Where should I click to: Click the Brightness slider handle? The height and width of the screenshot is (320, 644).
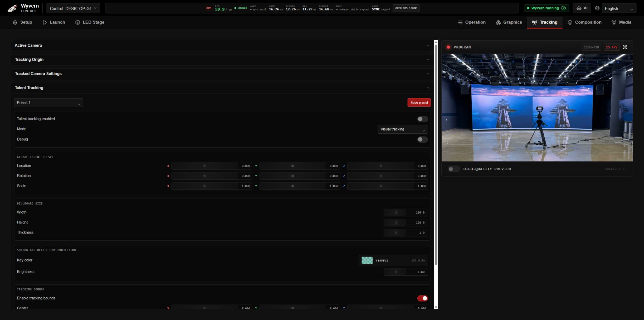(395, 272)
